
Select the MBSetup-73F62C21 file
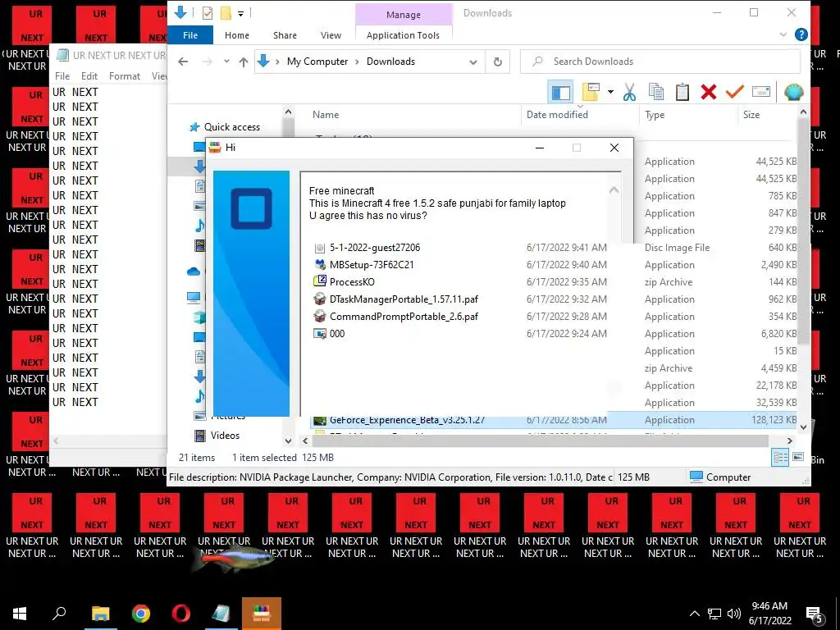pos(372,265)
